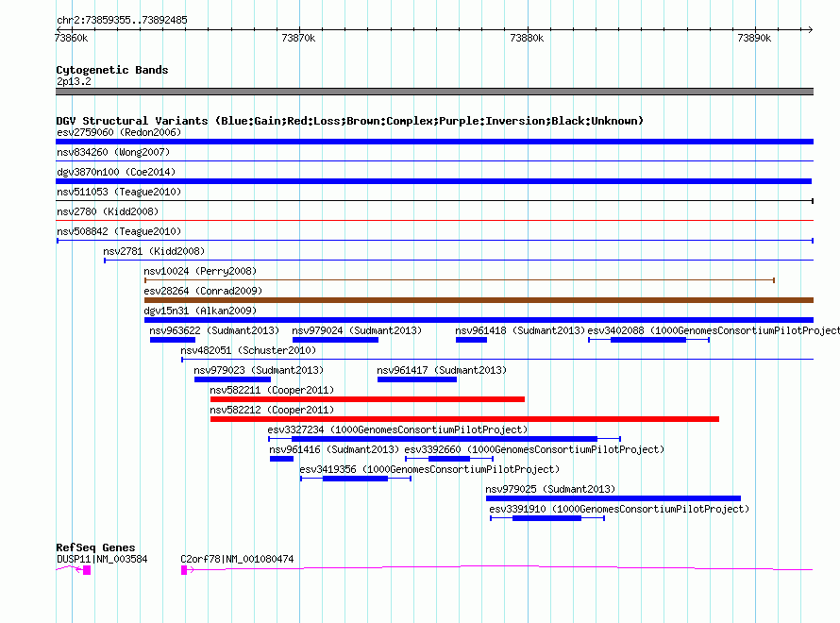Click the brown esv28264 complex bar
Screen dimensions: 840x623
pos(479,300)
